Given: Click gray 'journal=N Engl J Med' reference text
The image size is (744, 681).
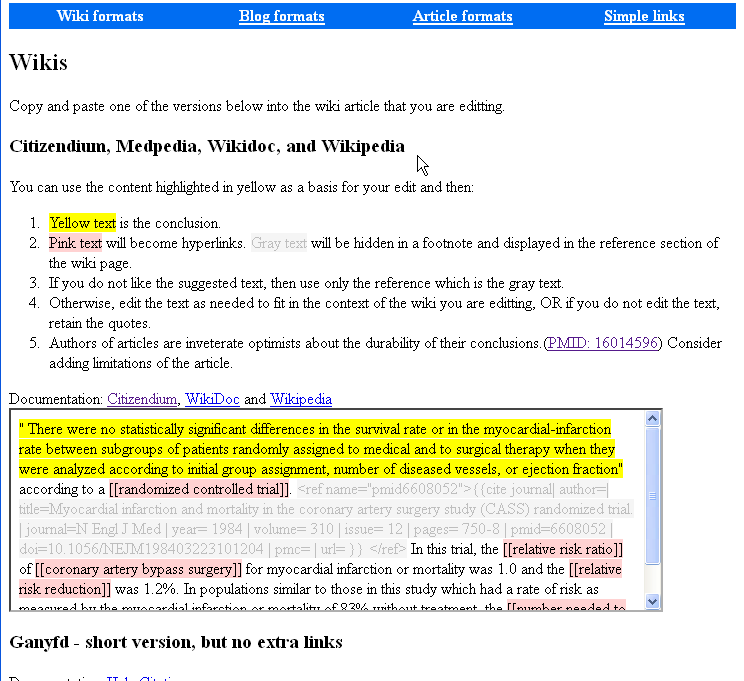Looking at the screenshot, I should point(93,529).
